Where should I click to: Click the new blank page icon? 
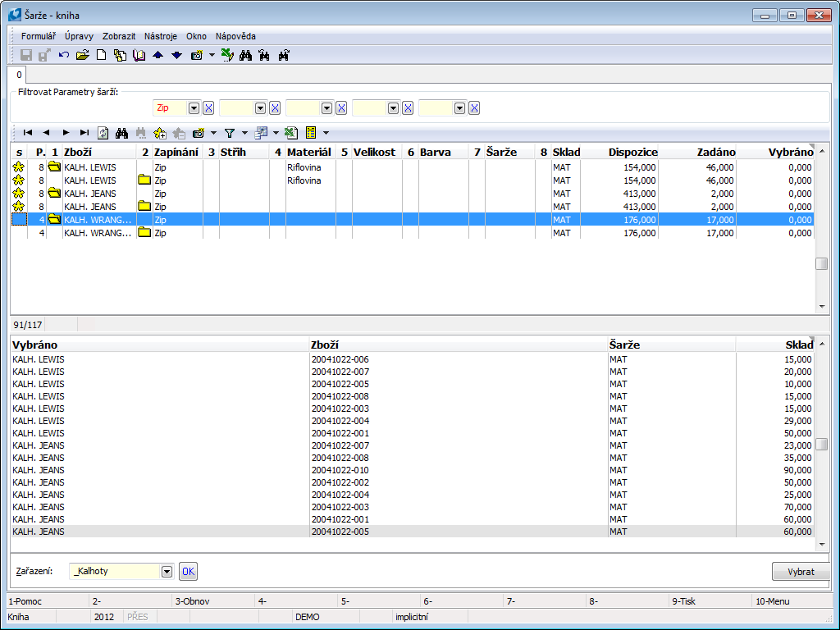(x=102, y=55)
